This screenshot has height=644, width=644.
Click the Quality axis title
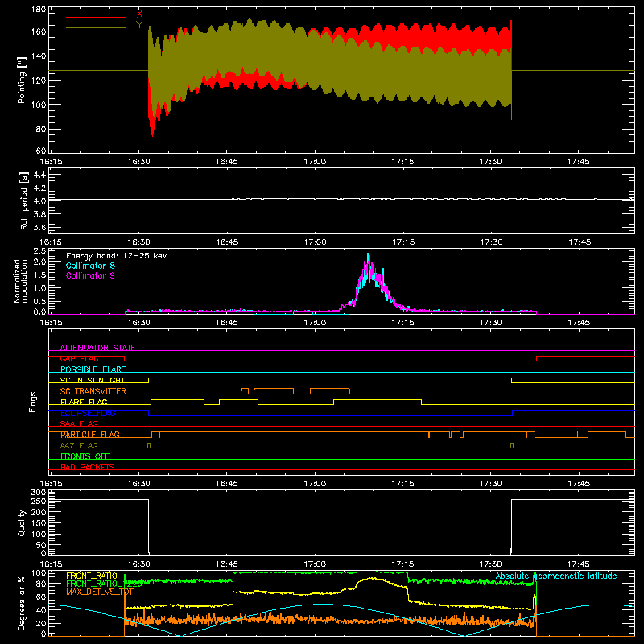pos(22,522)
